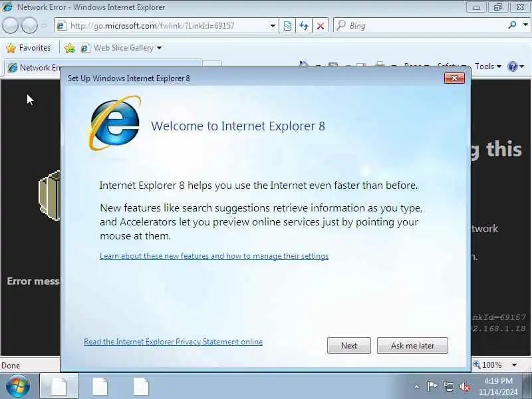The image size is (532, 399).
Task: Open the Web Slice Gallery dropdown
Action: [x=159, y=48]
